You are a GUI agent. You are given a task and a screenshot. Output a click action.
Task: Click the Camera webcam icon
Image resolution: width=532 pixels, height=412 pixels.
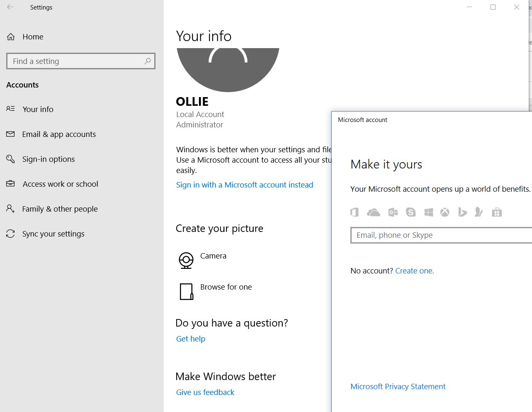click(x=186, y=261)
